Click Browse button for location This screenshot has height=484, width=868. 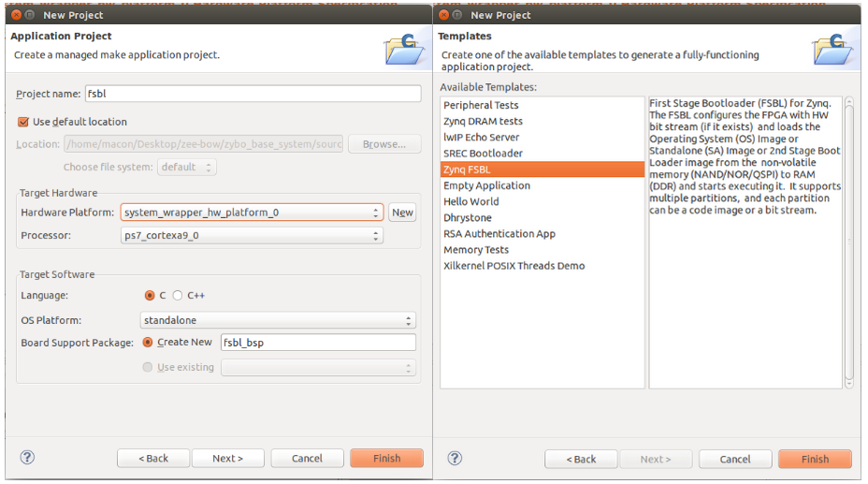(384, 144)
